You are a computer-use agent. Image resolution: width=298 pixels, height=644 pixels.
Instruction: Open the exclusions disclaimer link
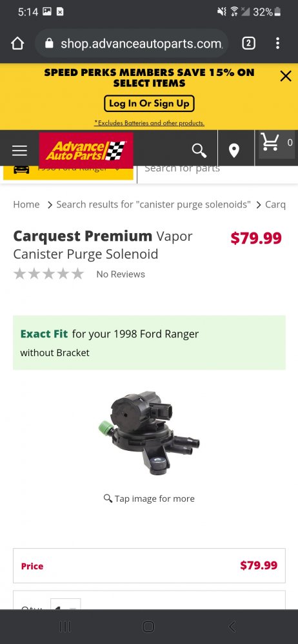[149, 123]
